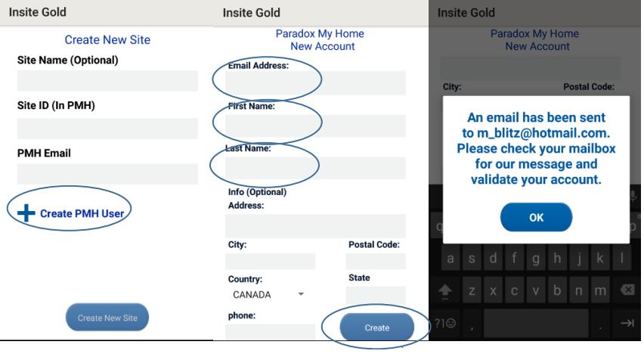
Task: Focus the Email Address field
Action: click(x=315, y=83)
